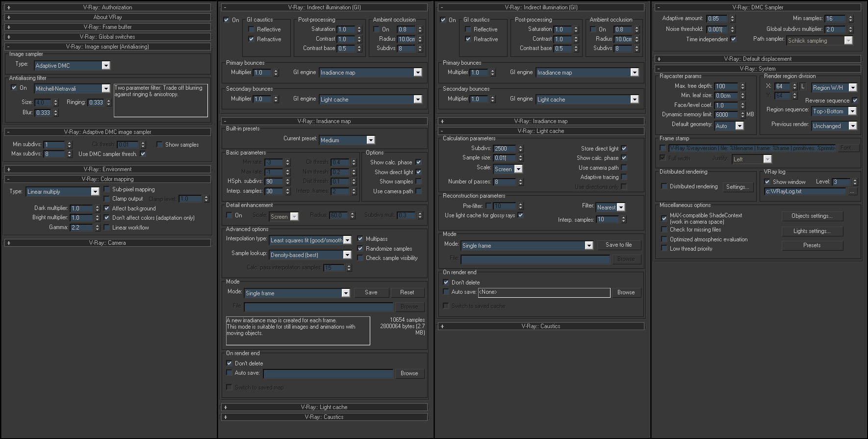Viewport: 868px width, 439px height.
Task: Collapse V-Ray:: Color mapping rollout
Action: (107, 179)
